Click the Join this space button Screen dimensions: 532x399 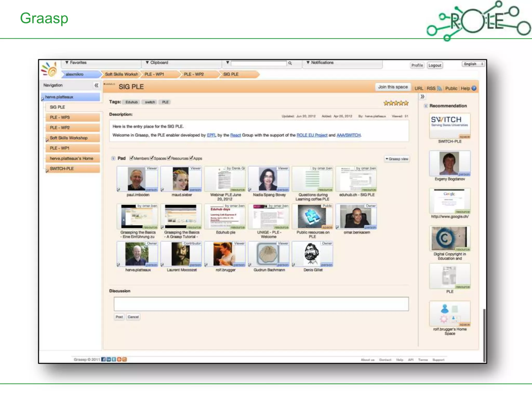(393, 87)
